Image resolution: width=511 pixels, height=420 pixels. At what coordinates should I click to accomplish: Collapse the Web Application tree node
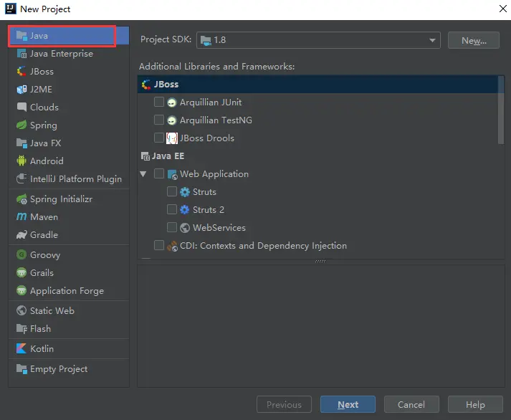tap(143, 174)
